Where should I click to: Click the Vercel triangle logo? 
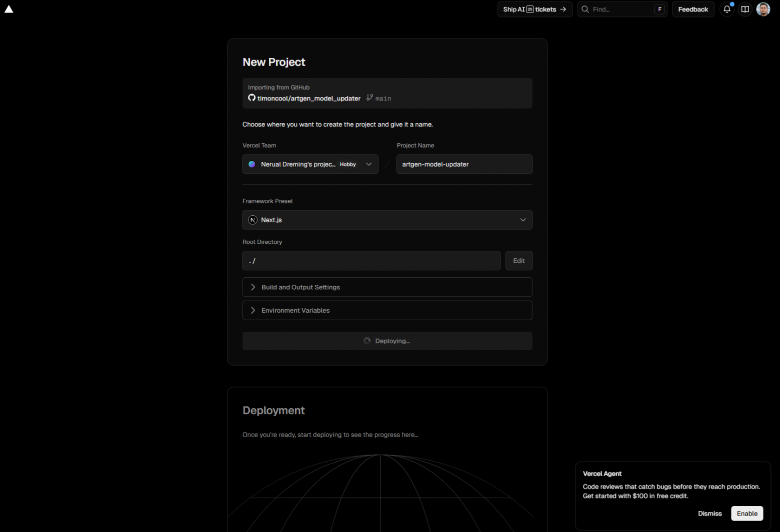tap(9, 9)
